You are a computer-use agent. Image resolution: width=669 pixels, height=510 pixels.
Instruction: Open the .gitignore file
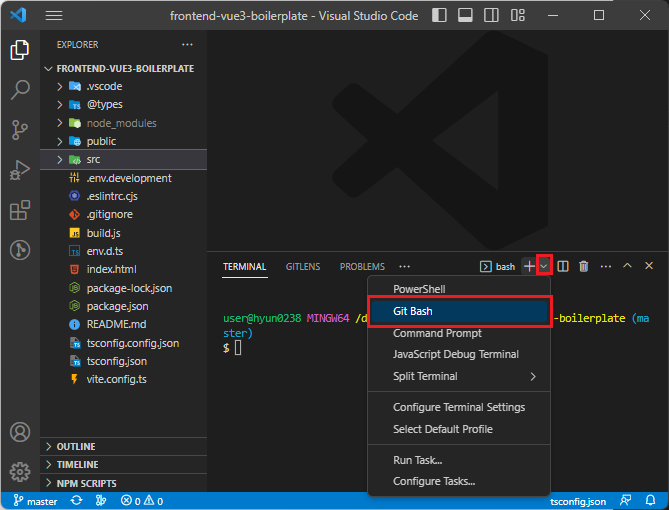124,214
